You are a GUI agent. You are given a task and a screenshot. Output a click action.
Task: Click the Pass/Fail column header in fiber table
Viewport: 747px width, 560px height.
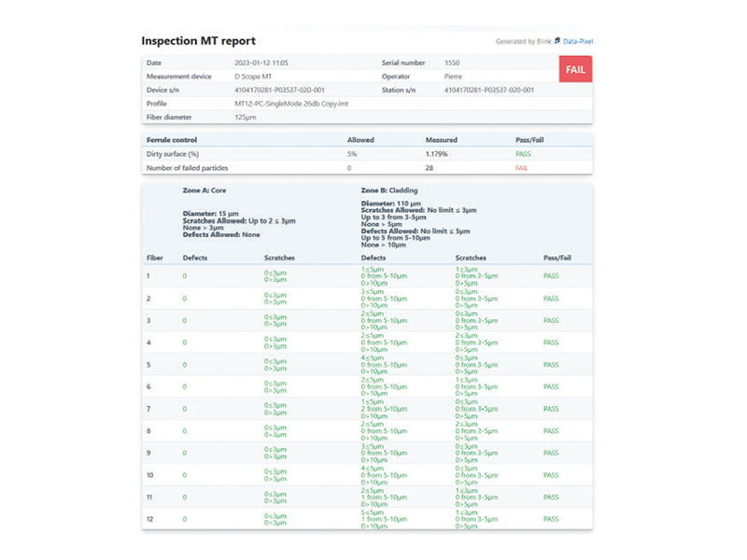click(x=558, y=256)
